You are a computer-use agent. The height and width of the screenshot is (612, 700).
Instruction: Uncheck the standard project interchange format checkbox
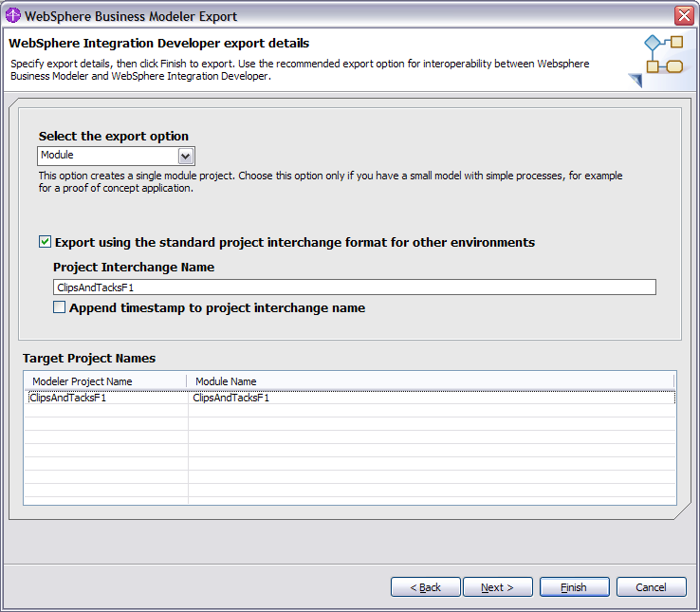coord(46,243)
